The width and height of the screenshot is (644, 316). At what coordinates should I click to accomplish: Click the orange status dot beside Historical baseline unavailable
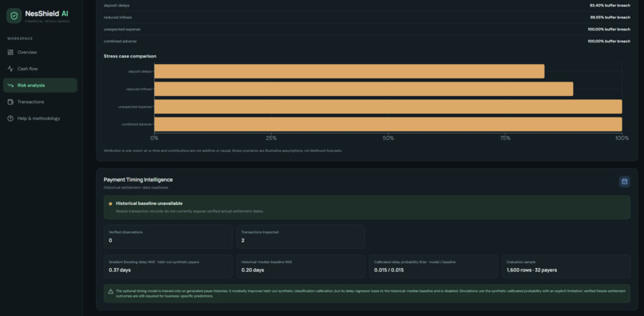point(110,204)
